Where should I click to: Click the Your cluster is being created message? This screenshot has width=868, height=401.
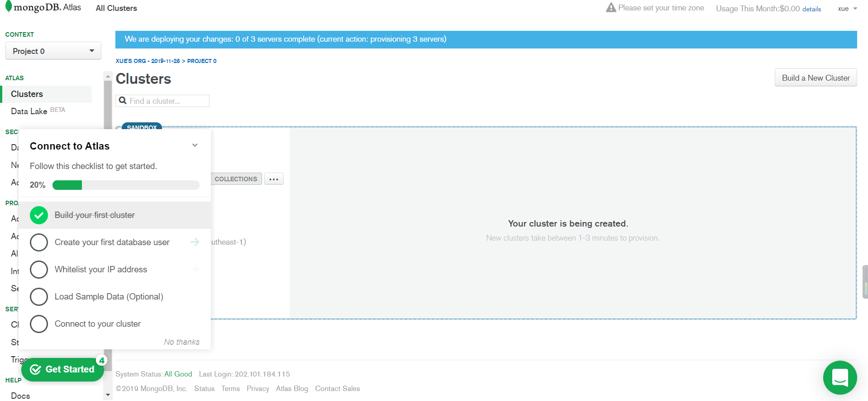[568, 223]
